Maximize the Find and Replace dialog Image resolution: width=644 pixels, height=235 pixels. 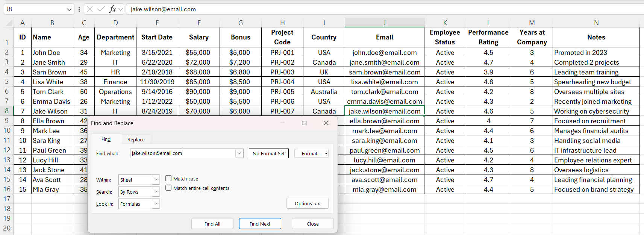click(x=304, y=123)
